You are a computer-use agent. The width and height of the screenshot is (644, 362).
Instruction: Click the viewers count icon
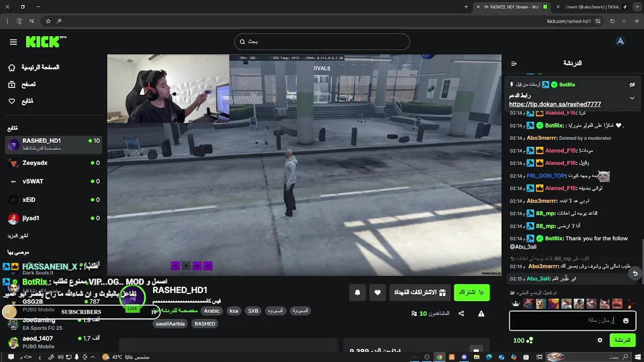[x=414, y=314]
